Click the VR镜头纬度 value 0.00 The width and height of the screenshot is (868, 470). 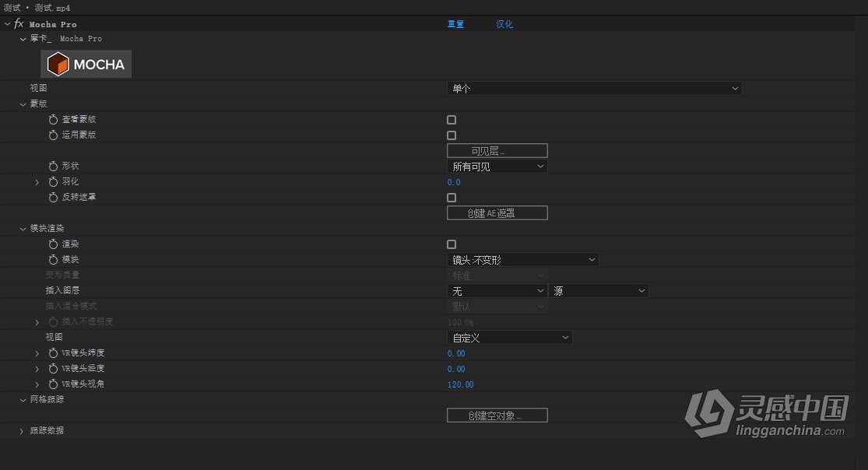pos(456,353)
